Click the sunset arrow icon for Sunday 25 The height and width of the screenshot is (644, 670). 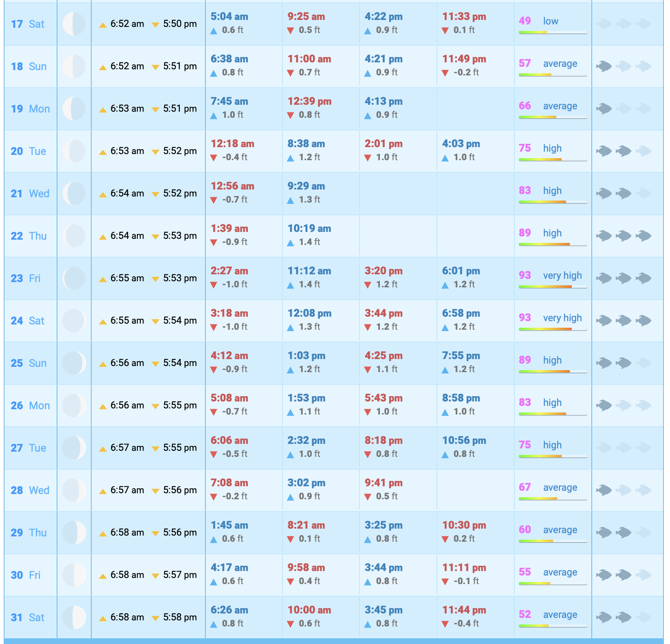[155, 364]
